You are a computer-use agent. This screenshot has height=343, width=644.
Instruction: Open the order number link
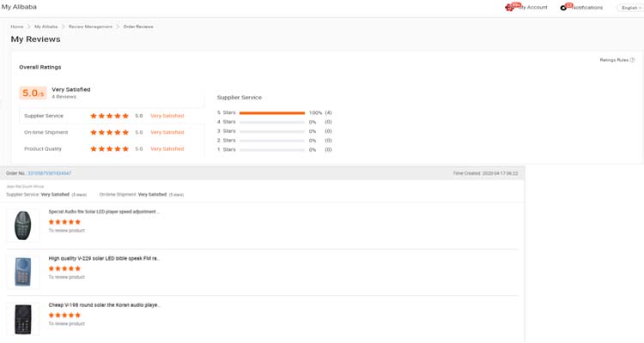click(x=50, y=173)
